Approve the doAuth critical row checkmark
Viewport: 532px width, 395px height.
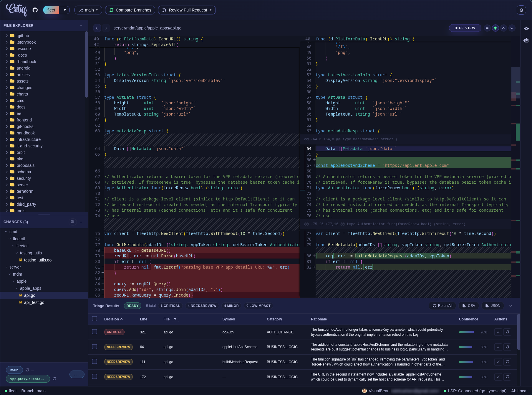[x=498, y=332]
